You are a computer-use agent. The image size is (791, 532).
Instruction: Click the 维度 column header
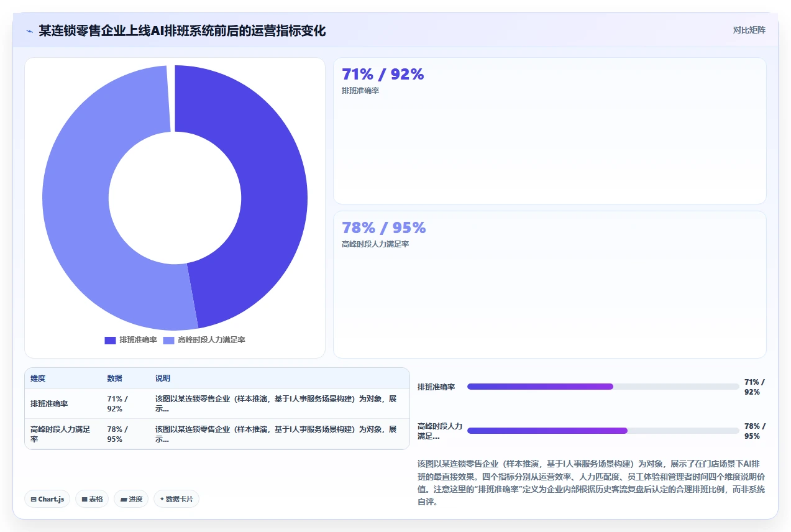pyautogui.click(x=38, y=378)
